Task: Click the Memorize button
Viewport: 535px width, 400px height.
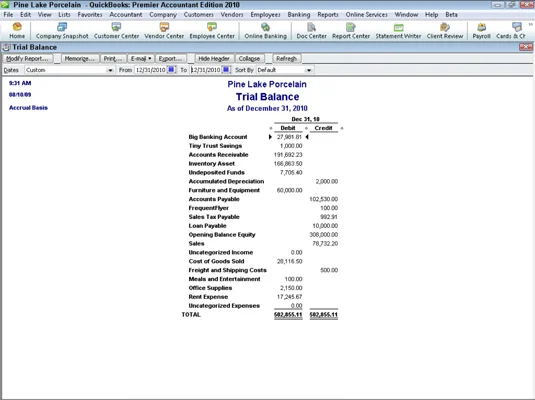Action: click(80, 59)
